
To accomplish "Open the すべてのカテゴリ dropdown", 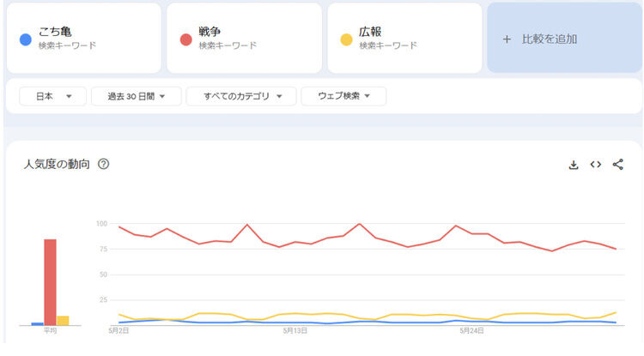I will tap(240, 96).
